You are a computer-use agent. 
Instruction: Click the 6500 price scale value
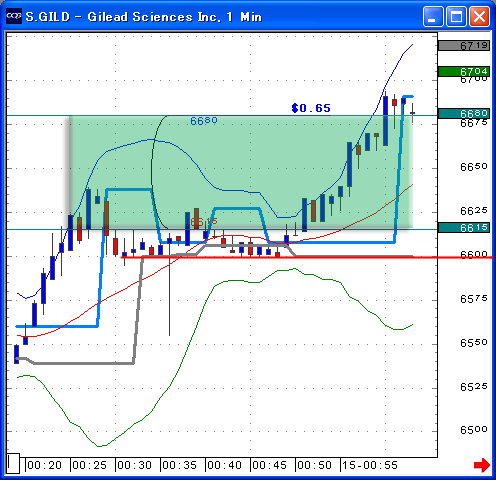[474, 430]
